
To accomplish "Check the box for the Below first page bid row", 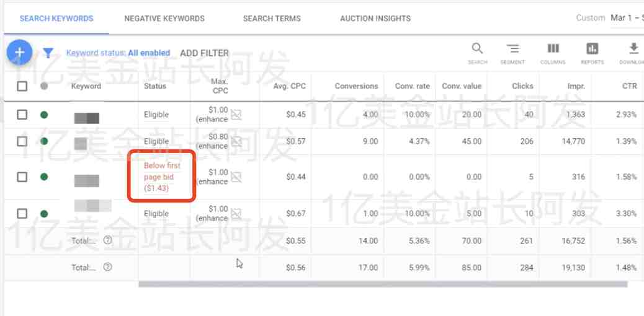I will pos(22,177).
